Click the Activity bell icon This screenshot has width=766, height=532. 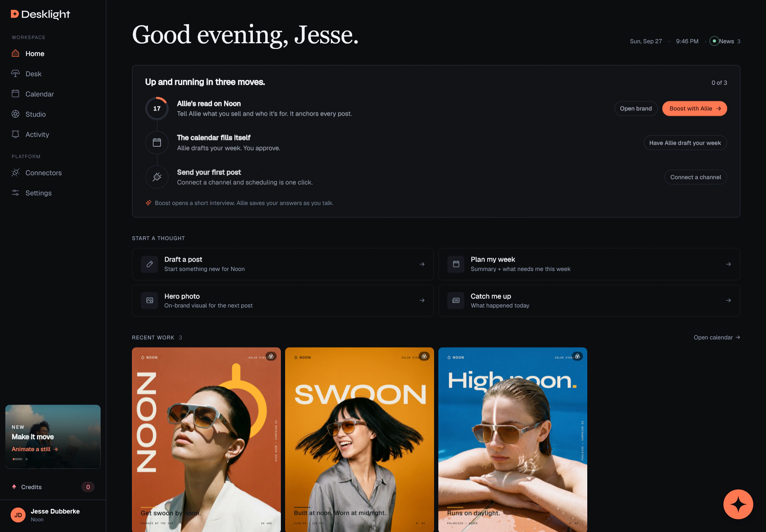[x=15, y=134]
